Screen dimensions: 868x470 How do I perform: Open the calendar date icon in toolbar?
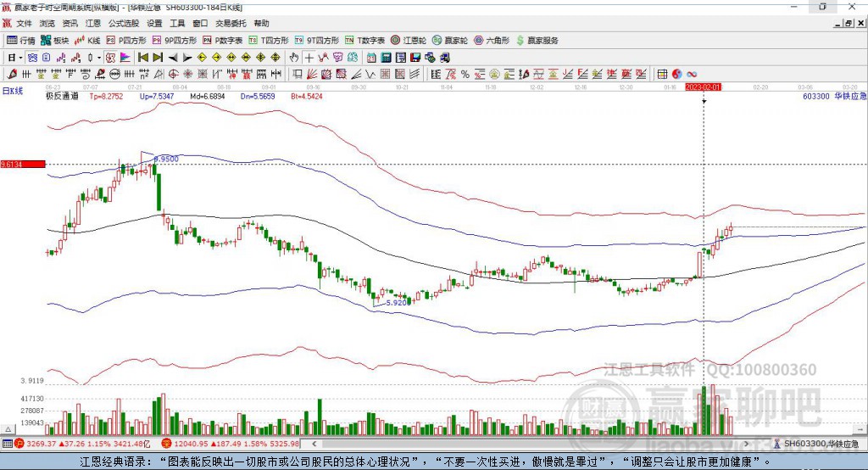371,58
